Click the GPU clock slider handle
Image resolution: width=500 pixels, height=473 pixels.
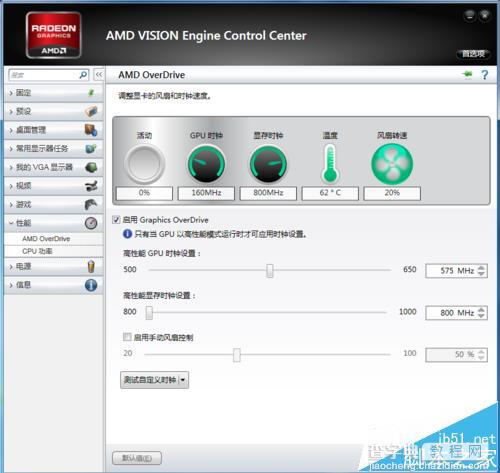[x=270, y=270]
